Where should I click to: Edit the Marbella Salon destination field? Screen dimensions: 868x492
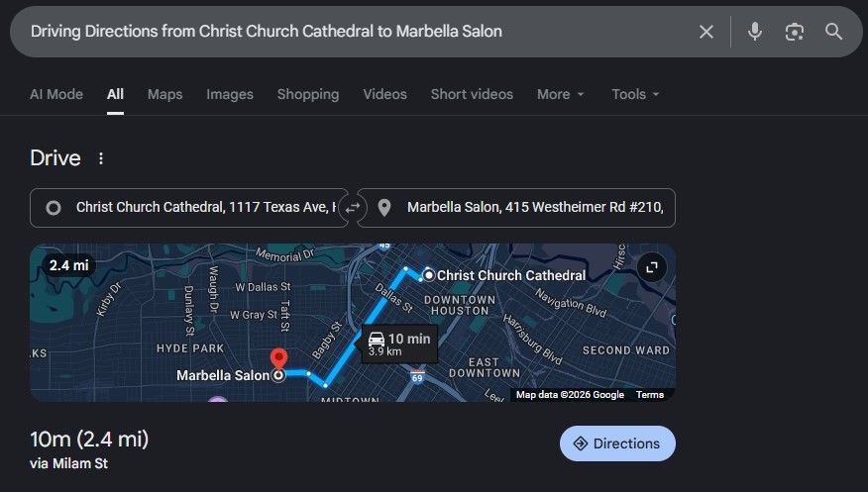[525, 208]
